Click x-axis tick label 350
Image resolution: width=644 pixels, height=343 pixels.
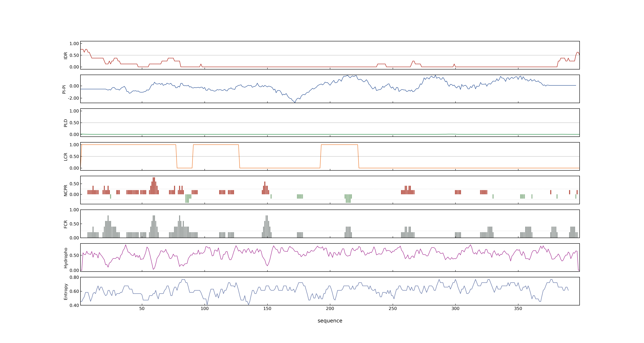[x=518, y=309]
